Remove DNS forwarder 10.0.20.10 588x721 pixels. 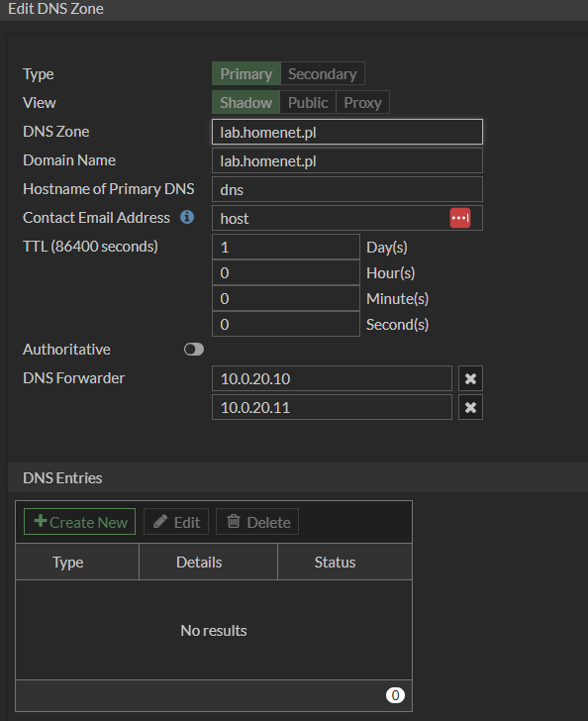(470, 378)
